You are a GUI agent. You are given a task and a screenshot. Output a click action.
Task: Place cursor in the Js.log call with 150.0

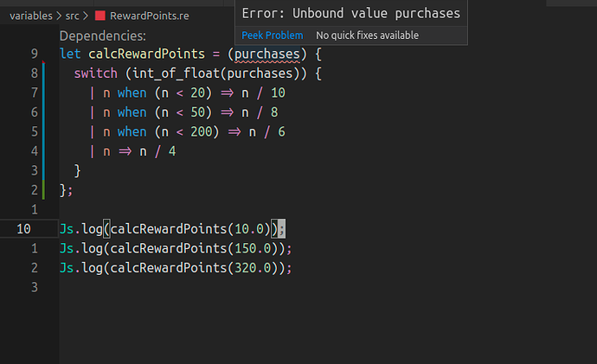[x=175, y=248]
